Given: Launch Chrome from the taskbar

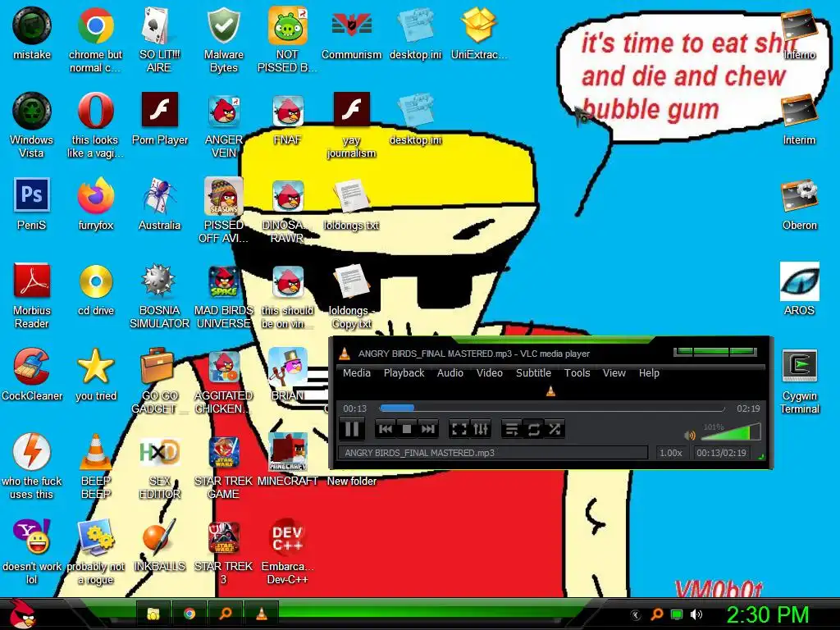Looking at the screenshot, I should pyautogui.click(x=189, y=614).
